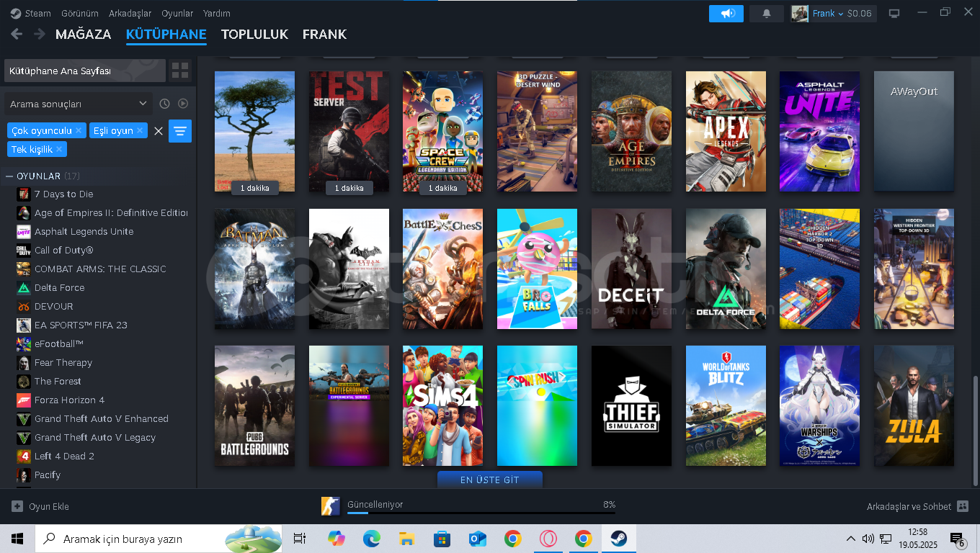Switch to the MAĞAZA tab
This screenshot has width=980, height=553.
pyautogui.click(x=84, y=34)
